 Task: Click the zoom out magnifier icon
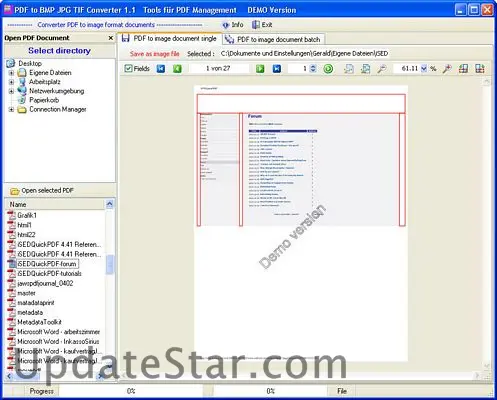382,69
